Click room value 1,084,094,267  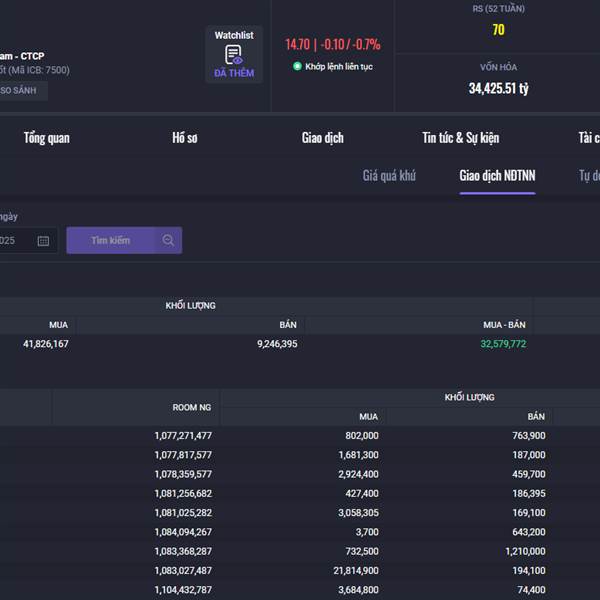coord(183,532)
